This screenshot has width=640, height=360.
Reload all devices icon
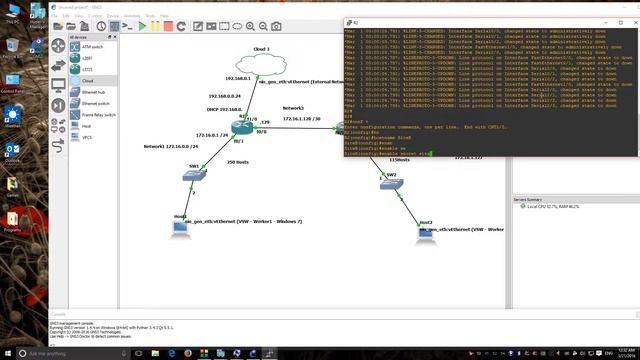click(x=181, y=27)
